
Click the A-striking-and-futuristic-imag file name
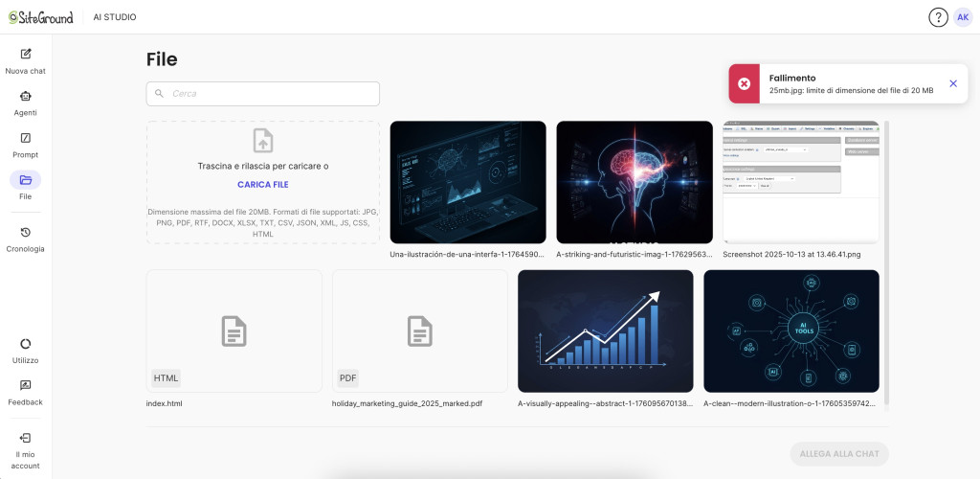tap(635, 255)
